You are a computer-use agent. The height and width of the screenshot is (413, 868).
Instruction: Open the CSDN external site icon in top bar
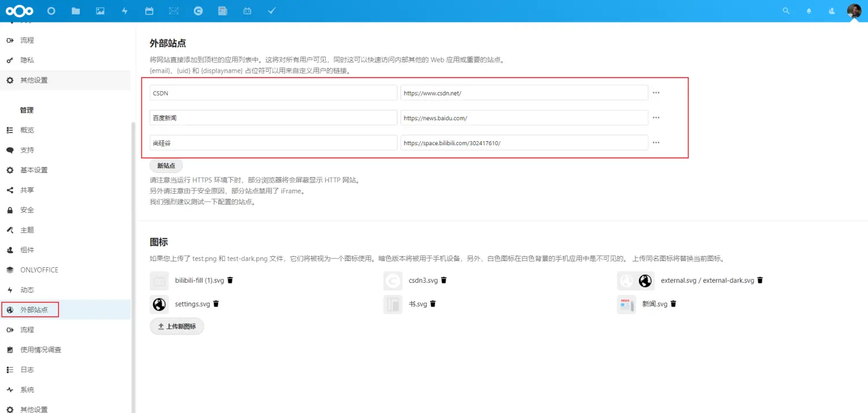198,10
